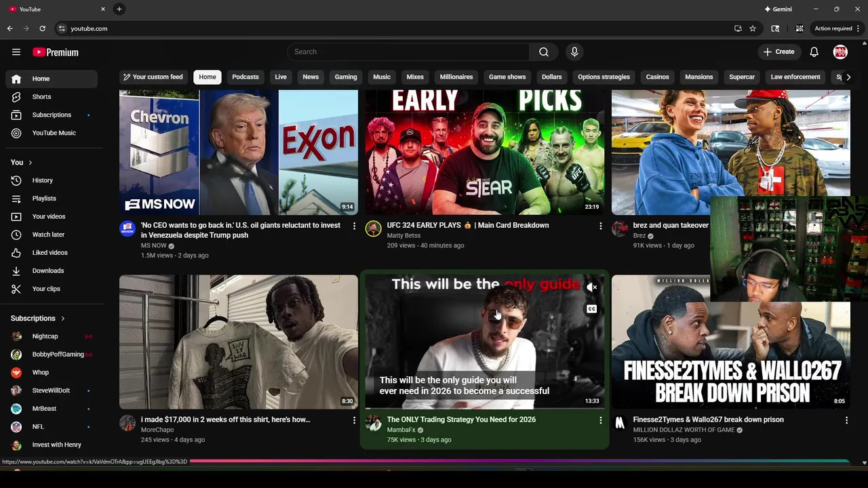Toggle captions on the preview video
This screenshot has width=868, height=488.
tap(591, 309)
